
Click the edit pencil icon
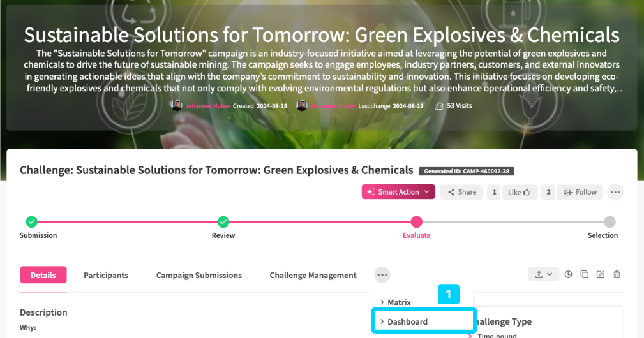[600, 275]
